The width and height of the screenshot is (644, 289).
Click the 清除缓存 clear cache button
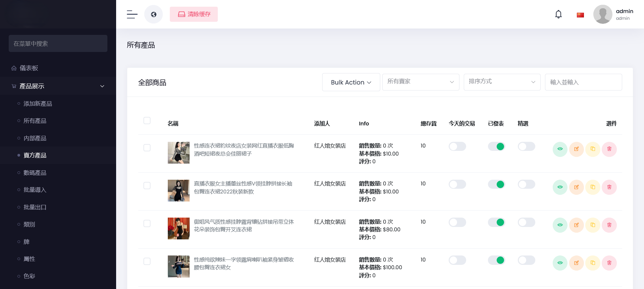(194, 14)
